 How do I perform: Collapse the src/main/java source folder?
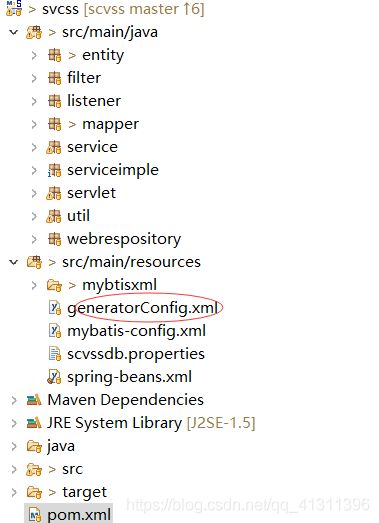14,32
